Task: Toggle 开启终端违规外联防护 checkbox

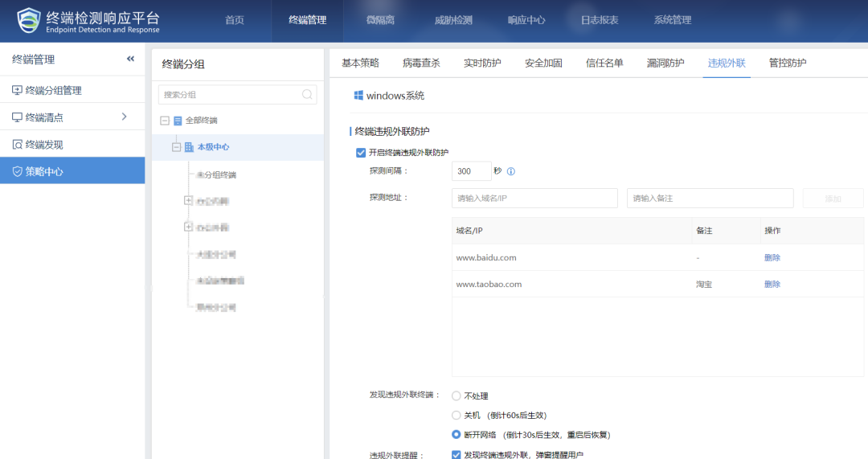Action: (x=361, y=153)
